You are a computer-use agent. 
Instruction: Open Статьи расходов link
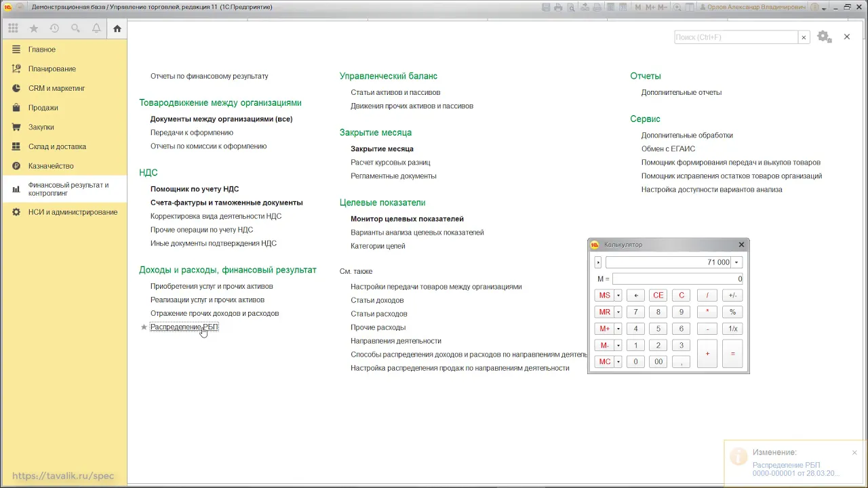click(379, 314)
